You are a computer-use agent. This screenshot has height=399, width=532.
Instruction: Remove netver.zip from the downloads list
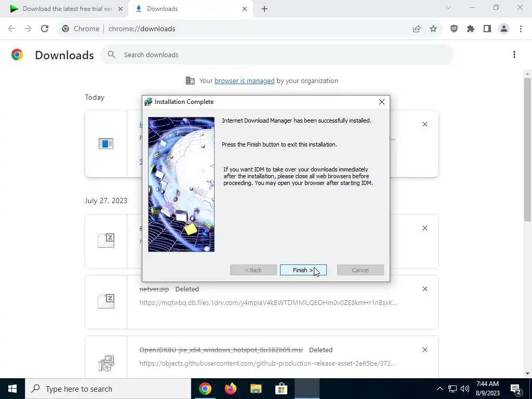[x=425, y=289]
